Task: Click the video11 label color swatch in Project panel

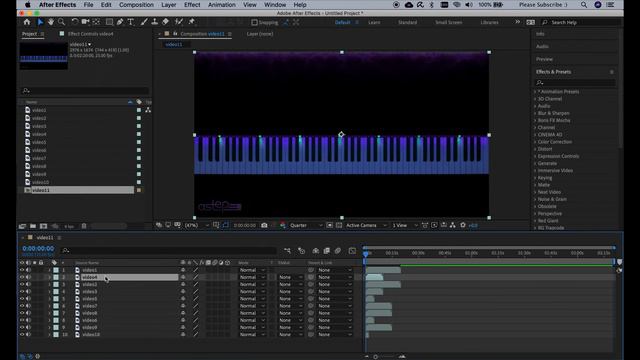Action: click(139, 190)
